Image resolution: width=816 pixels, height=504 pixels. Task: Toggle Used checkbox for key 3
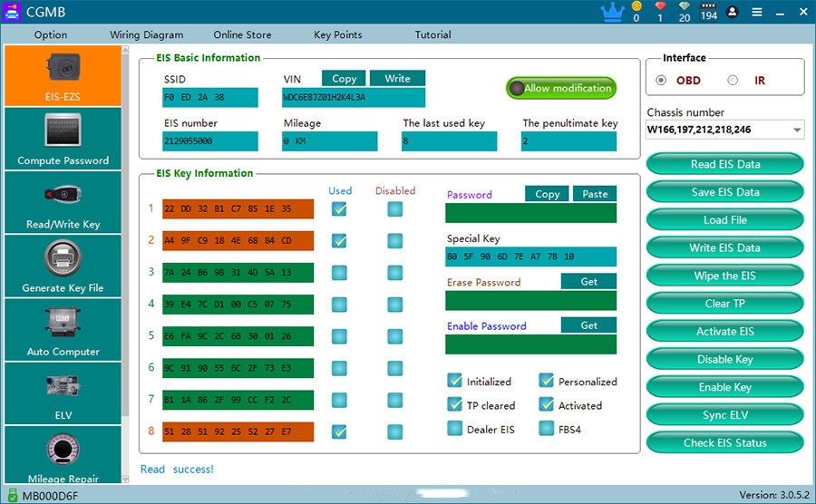(x=339, y=273)
